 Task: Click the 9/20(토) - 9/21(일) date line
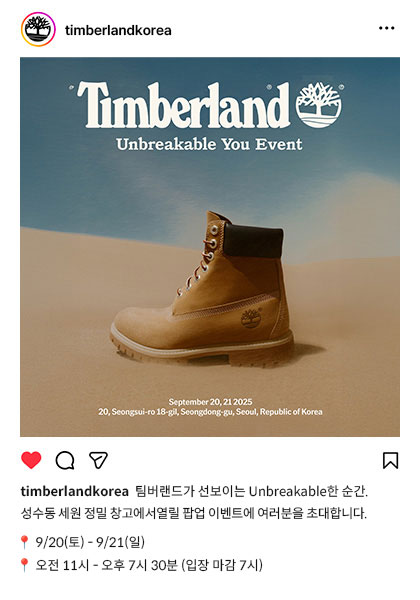pos(90,542)
